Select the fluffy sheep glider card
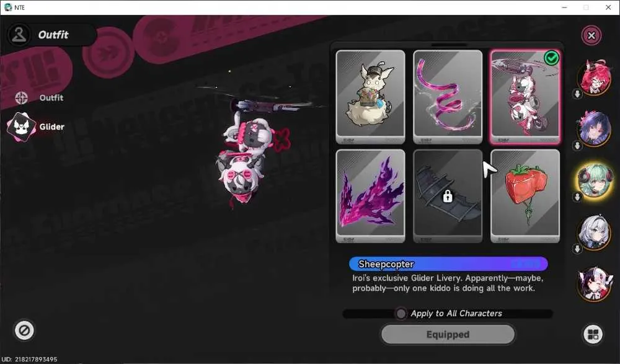 pos(371,97)
